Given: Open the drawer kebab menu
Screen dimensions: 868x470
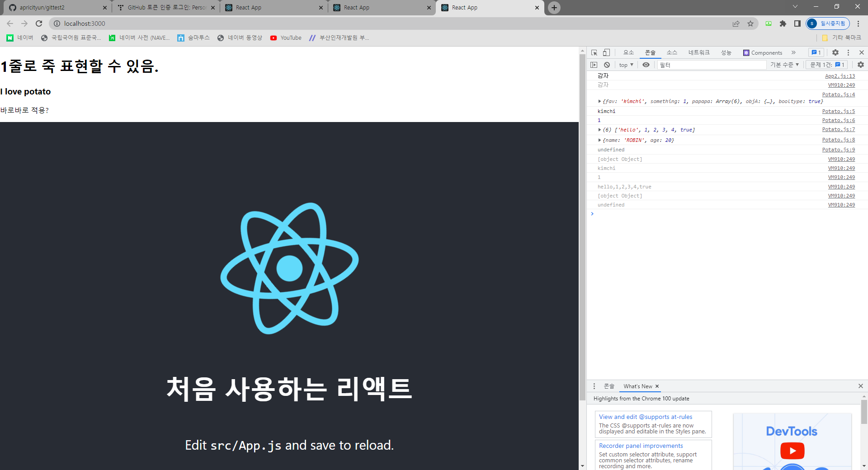Looking at the screenshot, I should tap(594, 386).
